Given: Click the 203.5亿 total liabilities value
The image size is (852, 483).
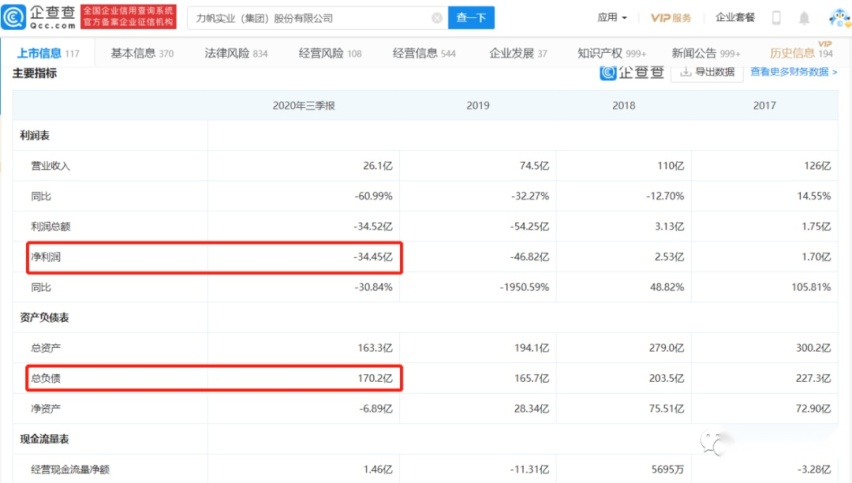Looking at the screenshot, I should [666, 378].
